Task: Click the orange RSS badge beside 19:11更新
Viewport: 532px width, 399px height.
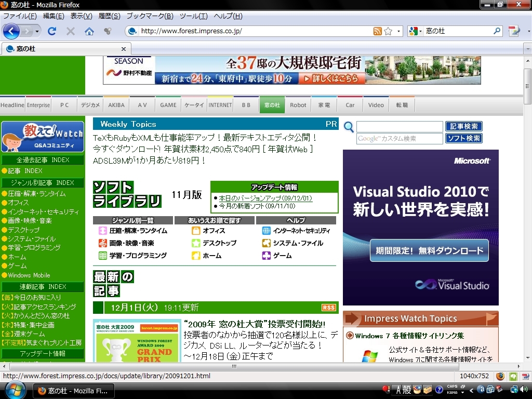Action: 329,308
